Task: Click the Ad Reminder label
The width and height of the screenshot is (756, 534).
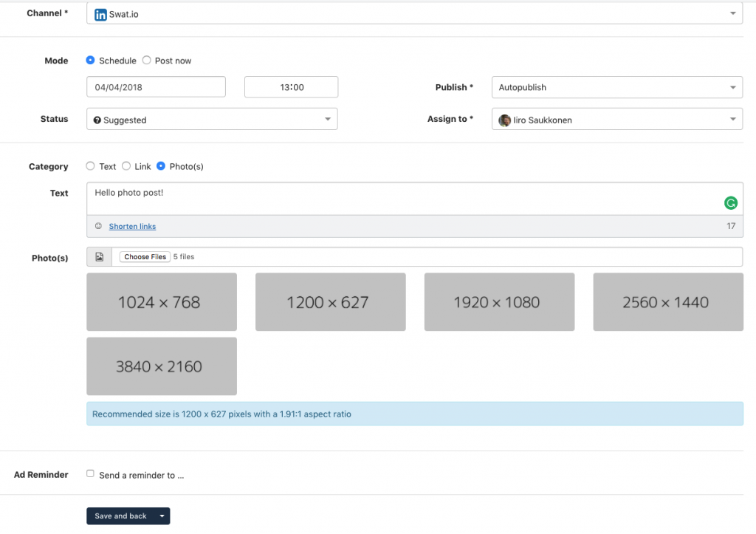Action: point(41,475)
